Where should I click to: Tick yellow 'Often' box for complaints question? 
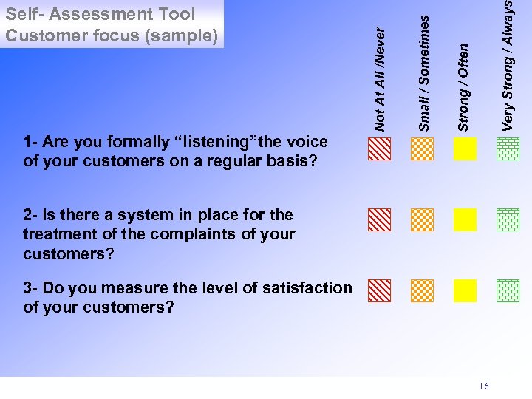pos(465,220)
